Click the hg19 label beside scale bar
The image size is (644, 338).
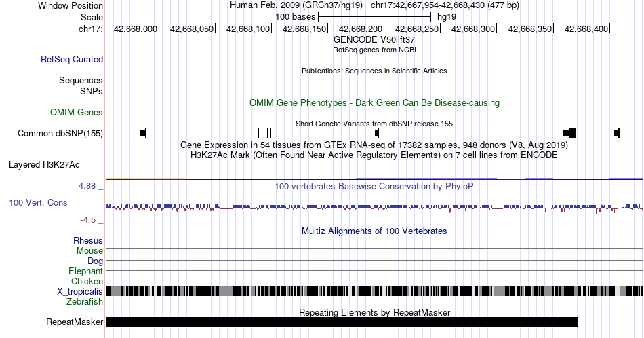click(447, 17)
